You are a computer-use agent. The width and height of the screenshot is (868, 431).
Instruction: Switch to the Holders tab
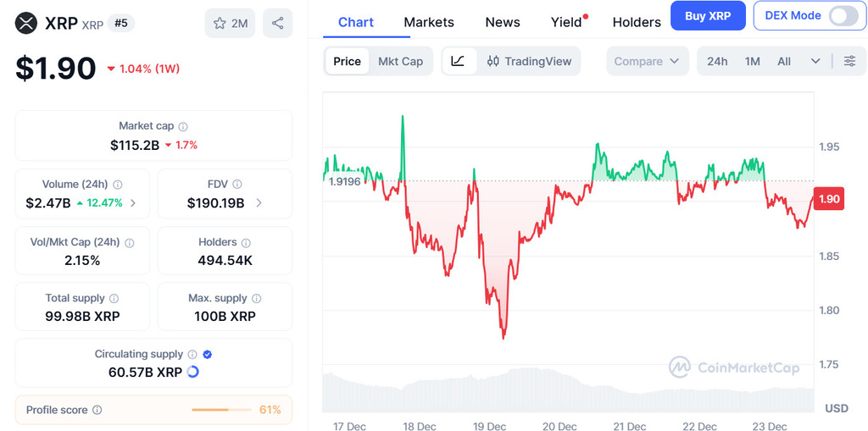coord(637,22)
